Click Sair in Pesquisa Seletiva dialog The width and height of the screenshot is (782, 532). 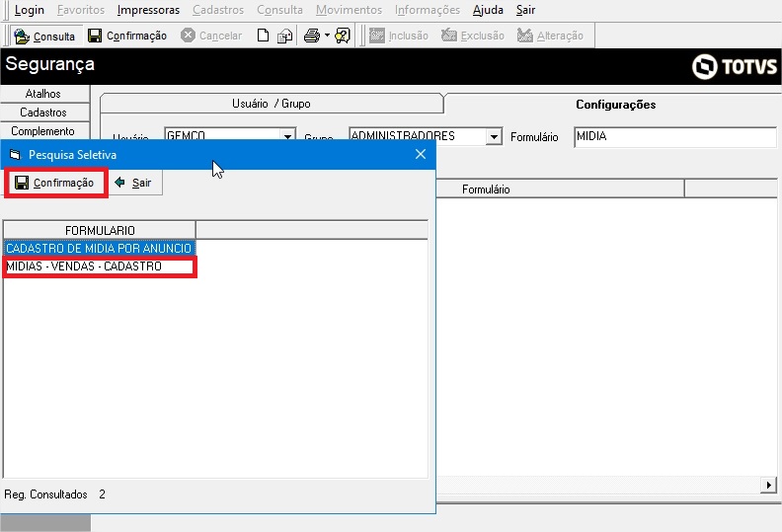(133, 183)
